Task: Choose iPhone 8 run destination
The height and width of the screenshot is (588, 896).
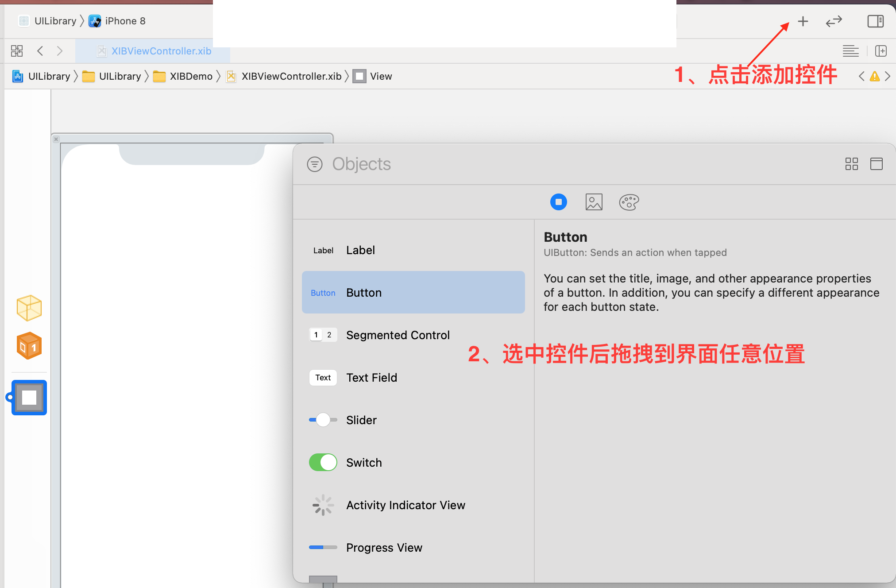Action: click(x=118, y=21)
